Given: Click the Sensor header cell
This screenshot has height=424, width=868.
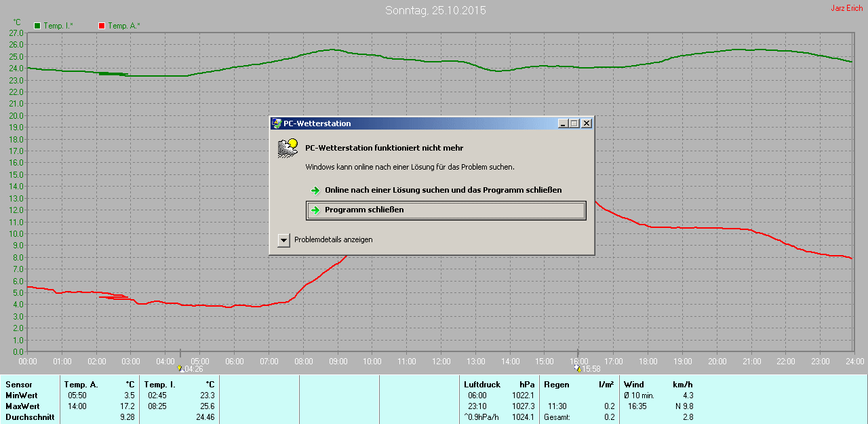Looking at the screenshot, I should pyautogui.click(x=18, y=385).
